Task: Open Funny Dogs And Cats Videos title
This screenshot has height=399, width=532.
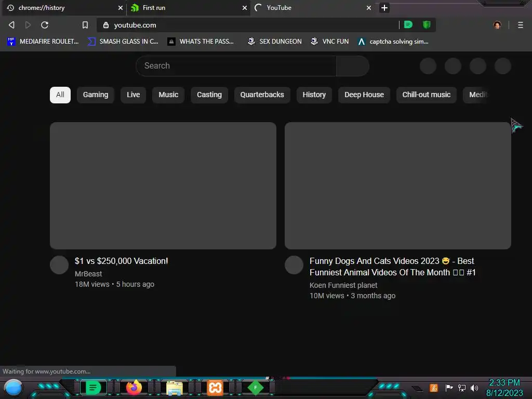Action: [393, 267]
